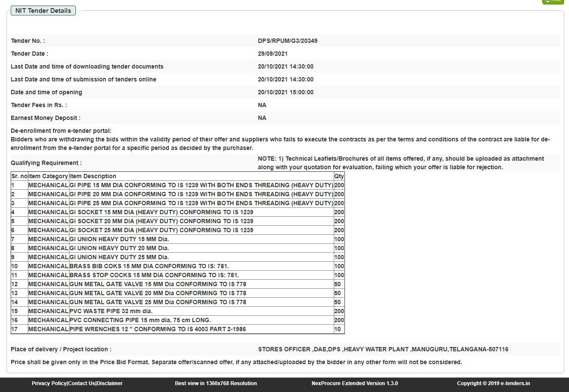Click the Tender Fees in Rs. label
This screenshot has height=392, width=569.
click(x=39, y=105)
